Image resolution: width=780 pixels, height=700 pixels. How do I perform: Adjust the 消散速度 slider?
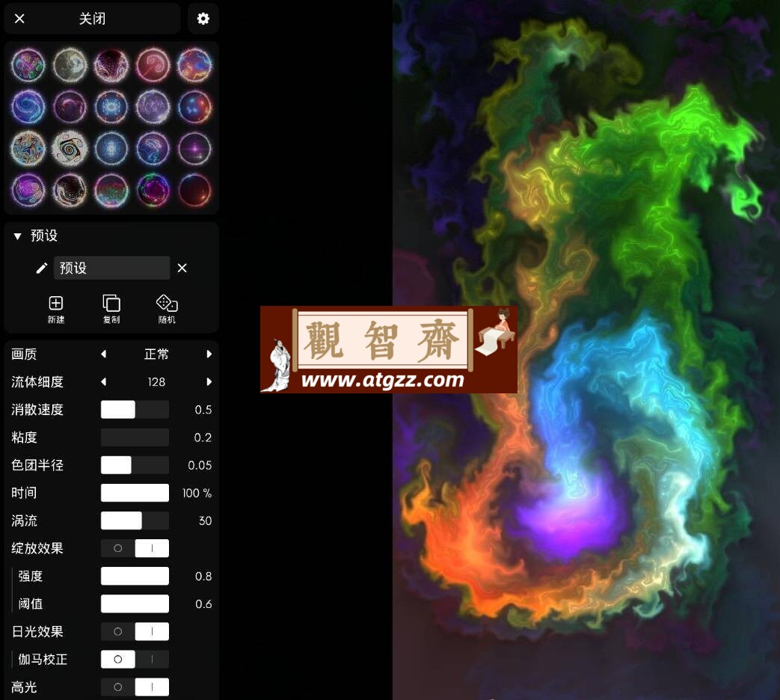click(x=135, y=409)
